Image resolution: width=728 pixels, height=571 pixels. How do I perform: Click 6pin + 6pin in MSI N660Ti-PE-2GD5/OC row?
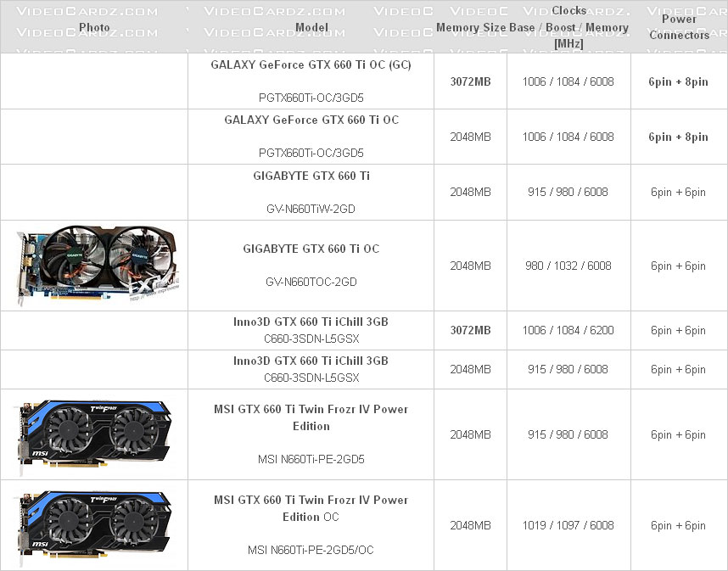pyautogui.click(x=678, y=525)
